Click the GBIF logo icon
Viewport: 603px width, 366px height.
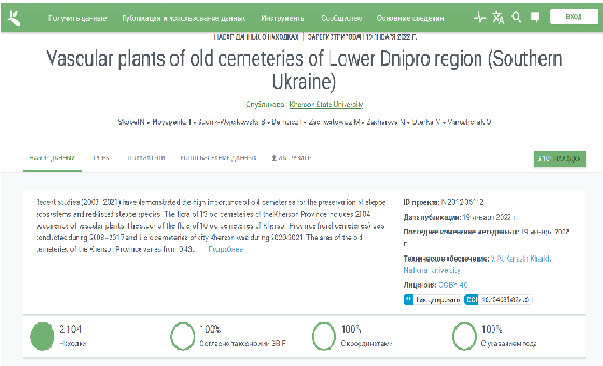(14, 18)
